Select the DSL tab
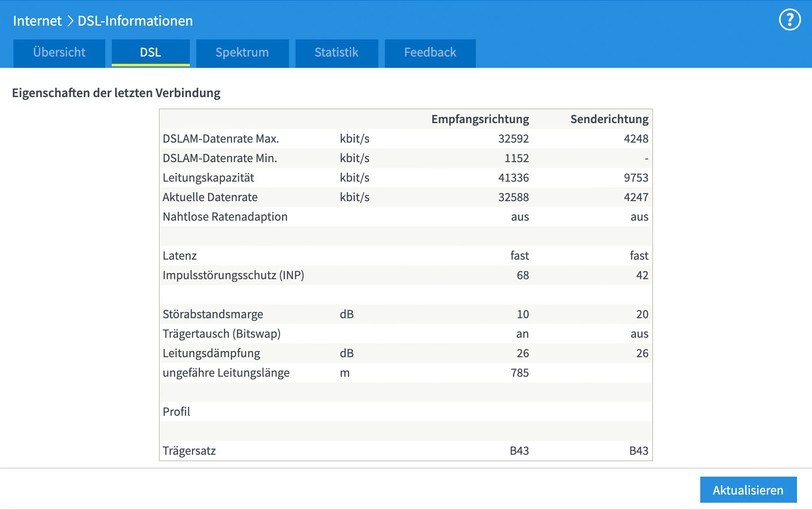Image resolution: width=812 pixels, height=510 pixels. (x=150, y=52)
